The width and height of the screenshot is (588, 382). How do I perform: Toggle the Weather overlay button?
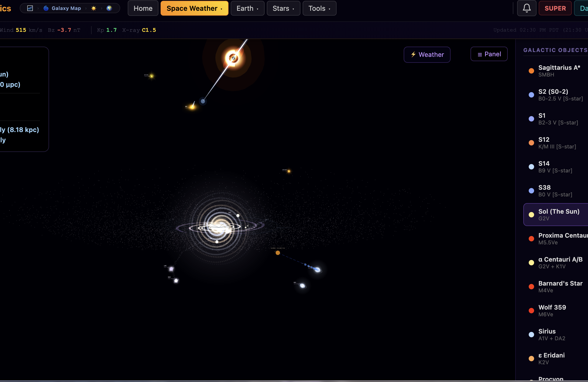[427, 54]
